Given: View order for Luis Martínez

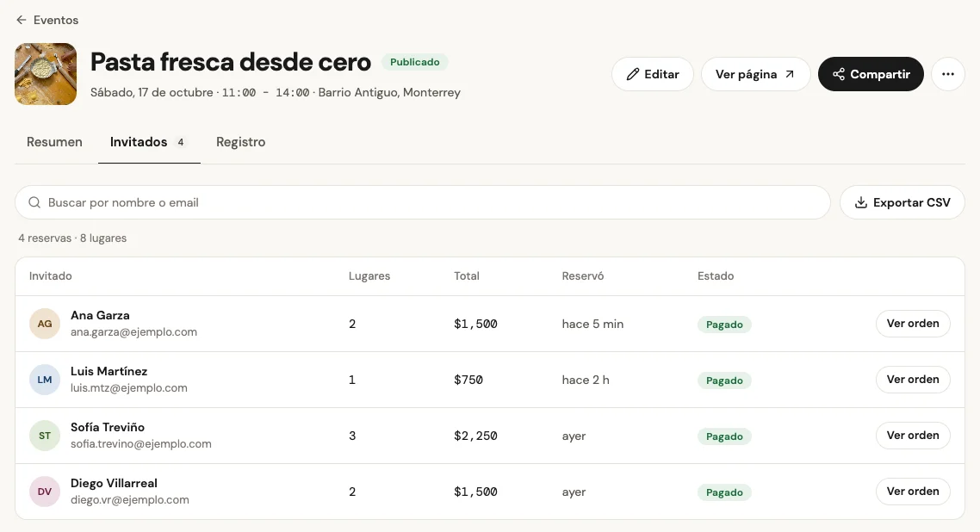Looking at the screenshot, I should [x=913, y=380].
